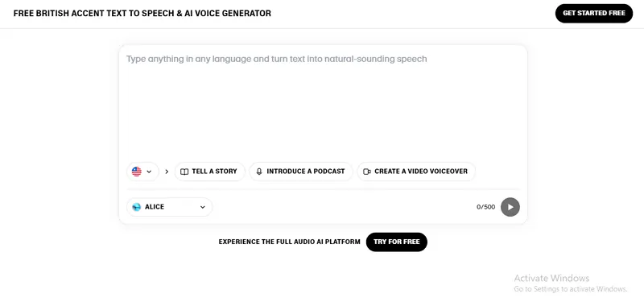Click the open book icon in Tell a Story
The height and width of the screenshot is (302, 644).
pyautogui.click(x=184, y=172)
